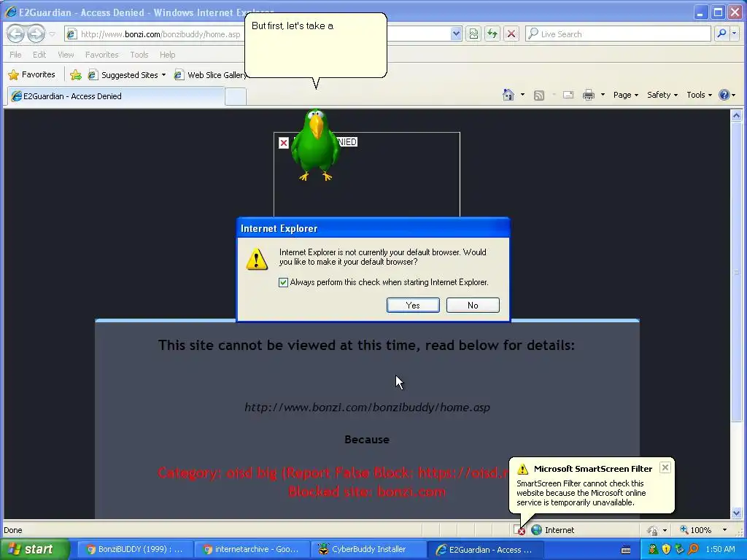Viewport: 747px width, 560px height.
Task: Click the Favorites star button
Action: tap(31, 75)
